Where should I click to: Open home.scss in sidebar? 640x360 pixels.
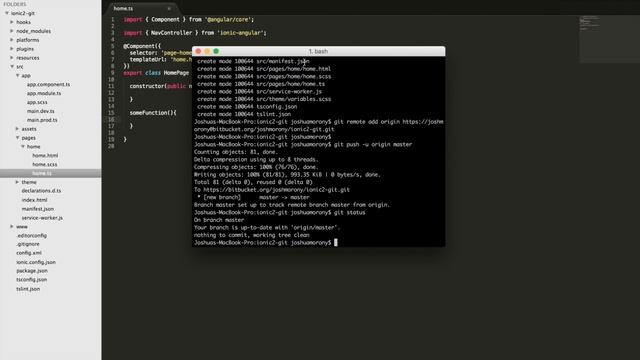(x=44, y=164)
